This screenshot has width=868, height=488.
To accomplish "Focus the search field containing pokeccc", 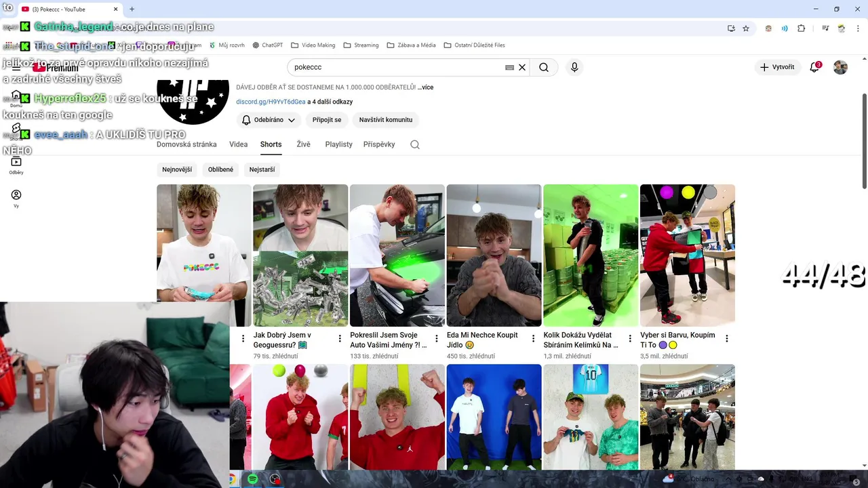I will pos(397,67).
